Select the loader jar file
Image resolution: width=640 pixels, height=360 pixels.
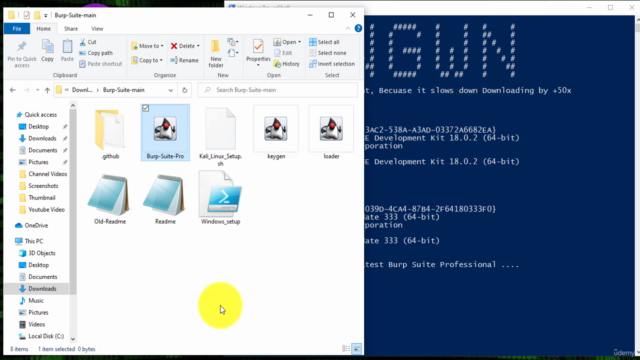pos(331,133)
